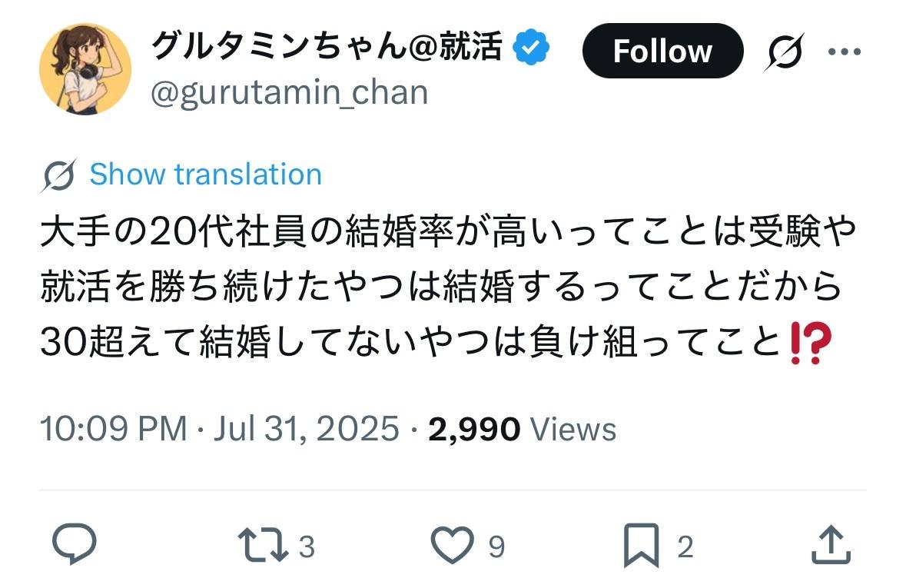Click the Grok icon beside Show translation
Viewport: 906px width, 588px height.
[x=59, y=176]
